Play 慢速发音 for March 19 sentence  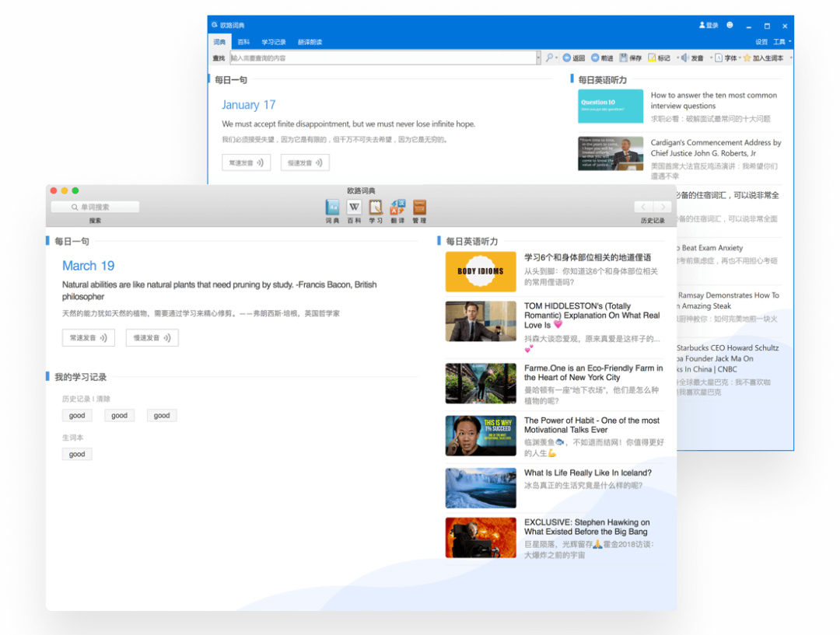pos(152,338)
